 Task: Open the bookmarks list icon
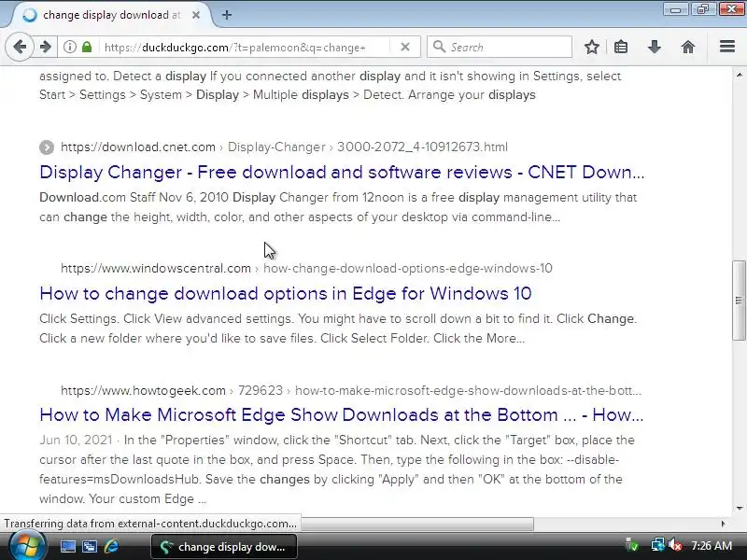click(621, 47)
